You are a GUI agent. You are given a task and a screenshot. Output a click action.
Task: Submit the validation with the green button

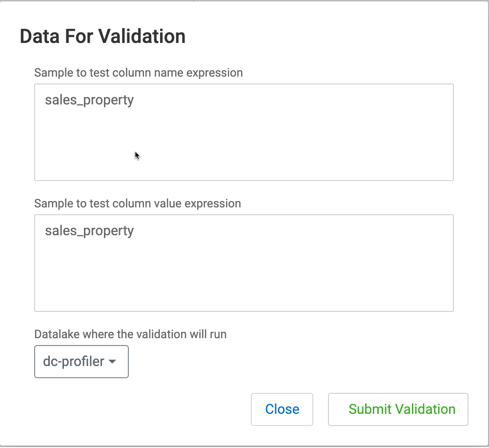point(398,409)
